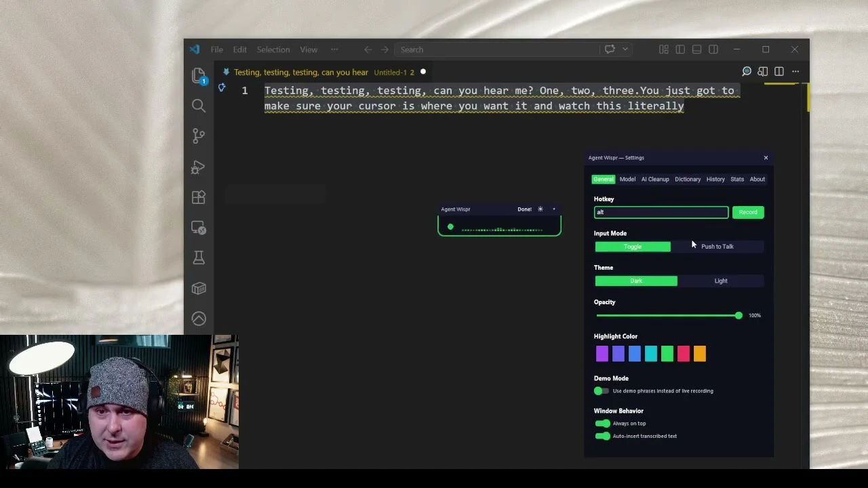Image resolution: width=868 pixels, height=488 pixels.
Task: Select Push to Talk input mode
Action: (717, 247)
